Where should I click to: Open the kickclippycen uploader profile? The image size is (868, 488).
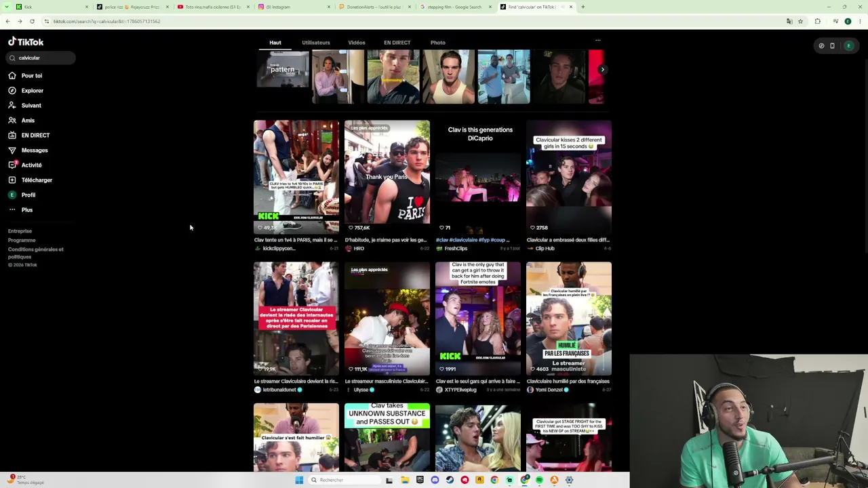coord(279,249)
